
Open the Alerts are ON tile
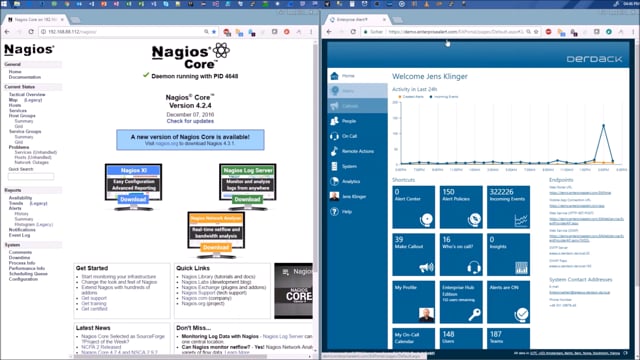[508, 302]
